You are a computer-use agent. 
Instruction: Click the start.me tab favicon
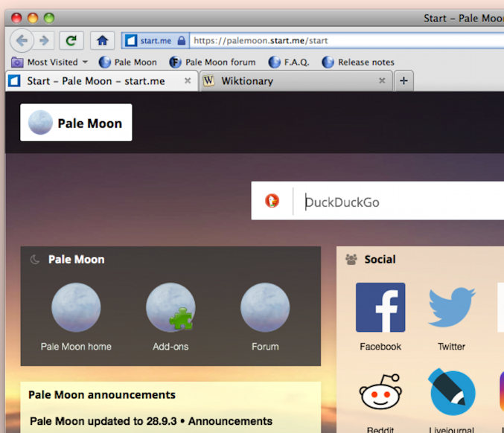pos(14,80)
